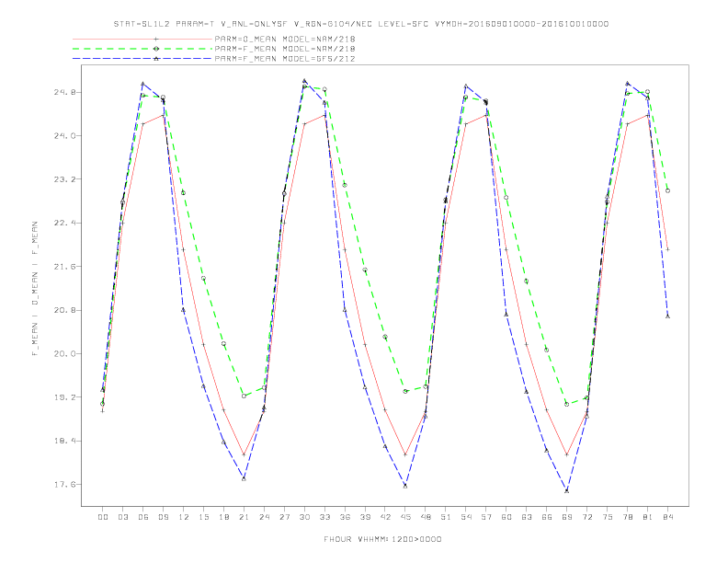This screenshot has width=728, height=563.
Task: Click x-axis forecast hour label 15
Action: (204, 517)
